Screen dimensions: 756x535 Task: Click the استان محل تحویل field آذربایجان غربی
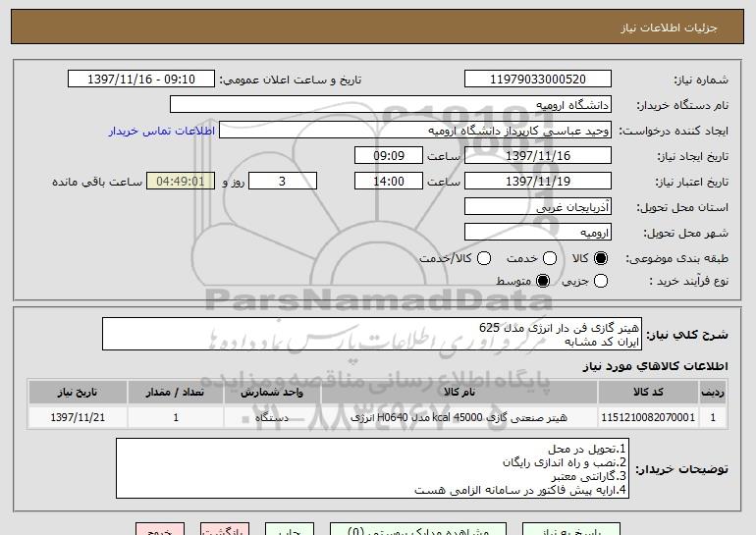(538, 207)
